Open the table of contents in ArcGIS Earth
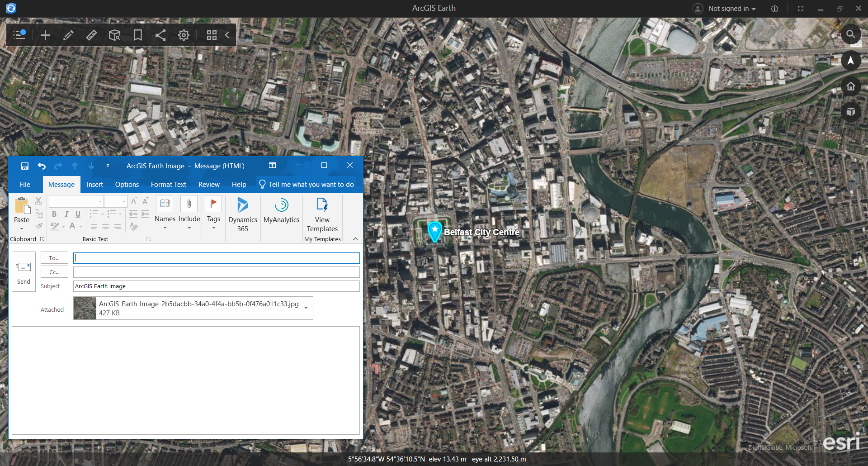The image size is (868, 466). (x=19, y=35)
